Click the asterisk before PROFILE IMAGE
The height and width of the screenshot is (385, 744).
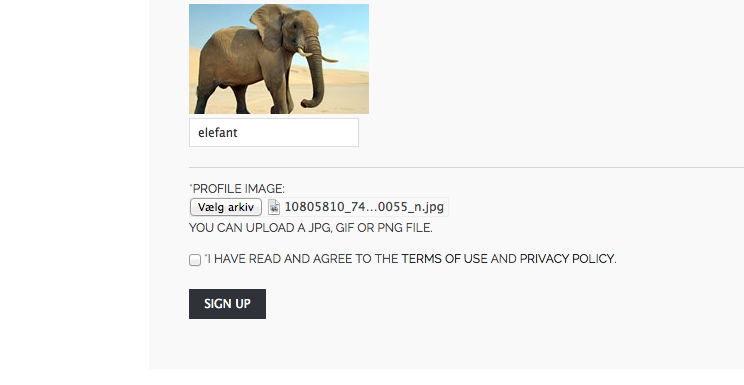[x=191, y=185]
